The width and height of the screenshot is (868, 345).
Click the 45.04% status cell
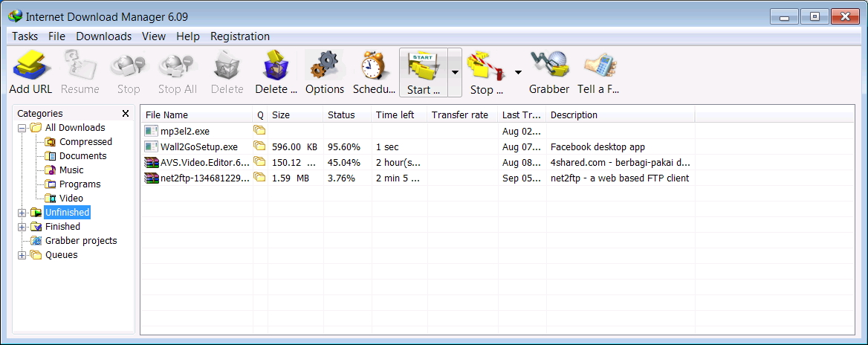pyautogui.click(x=344, y=163)
